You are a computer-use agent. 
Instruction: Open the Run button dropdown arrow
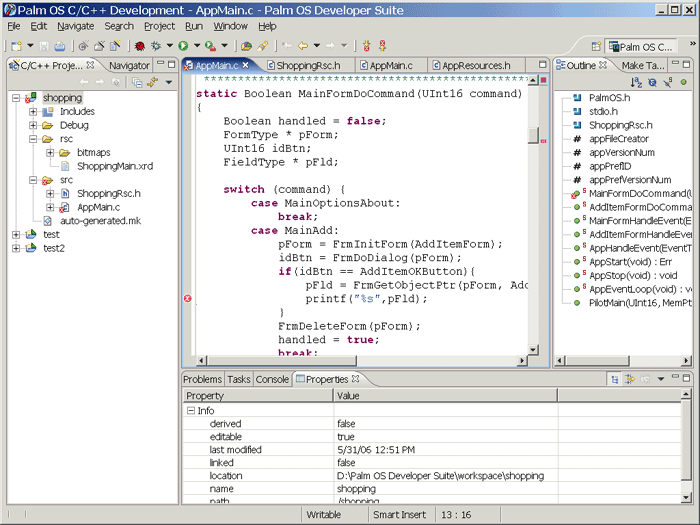tap(197, 46)
